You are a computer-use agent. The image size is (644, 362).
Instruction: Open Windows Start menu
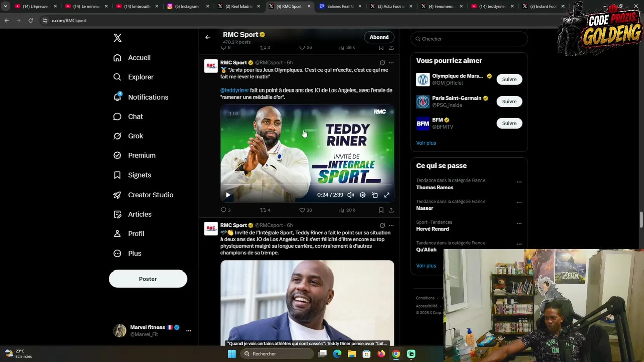232,354
